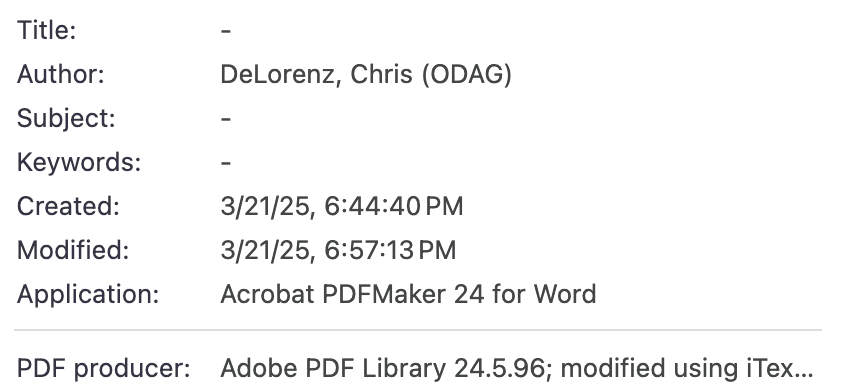Click the Adobe PDF Library 24.5.96 producer text
This screenshot has width=845, height=392.
(383, 368)
